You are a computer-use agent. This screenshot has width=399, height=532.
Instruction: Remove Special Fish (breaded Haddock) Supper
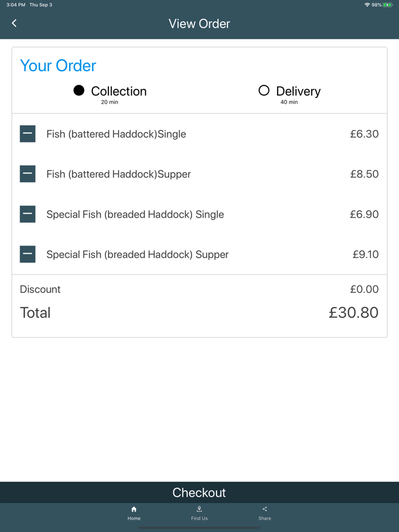click(x=27, y=254)
